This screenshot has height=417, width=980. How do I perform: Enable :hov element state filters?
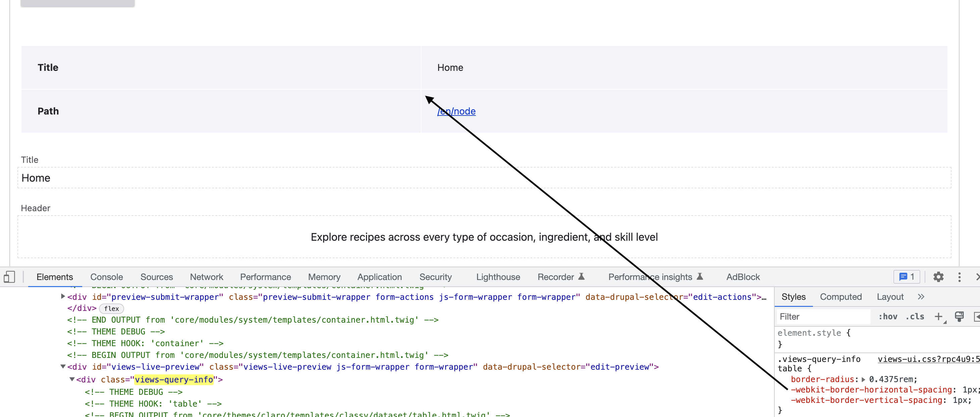point(888,317)
